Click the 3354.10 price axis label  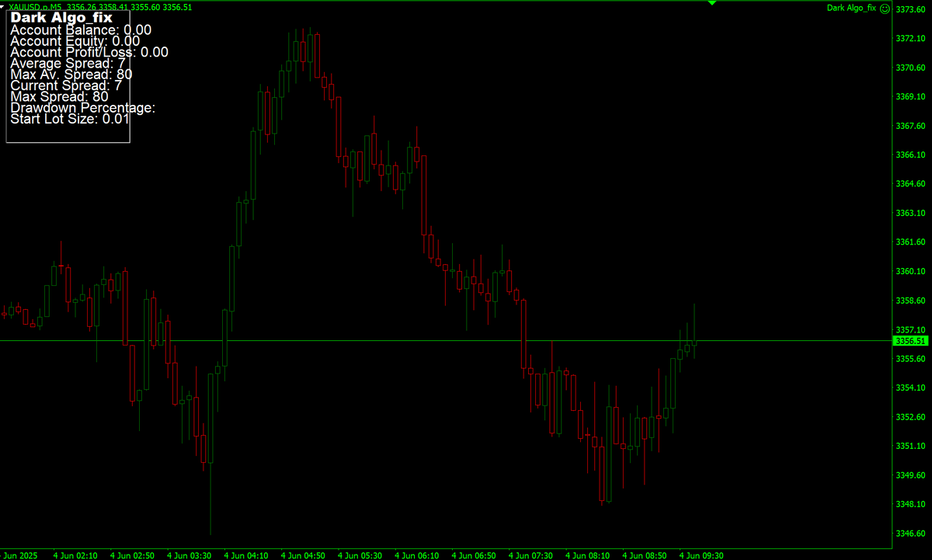click(910, 388)
